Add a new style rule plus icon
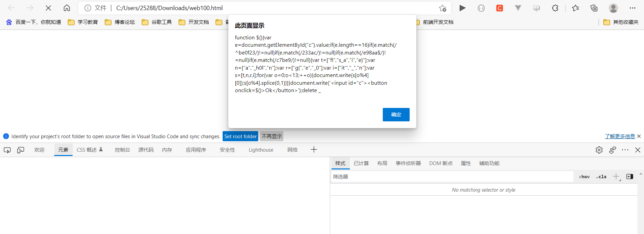Screen dimensions: 644x234 pos(616,177)
